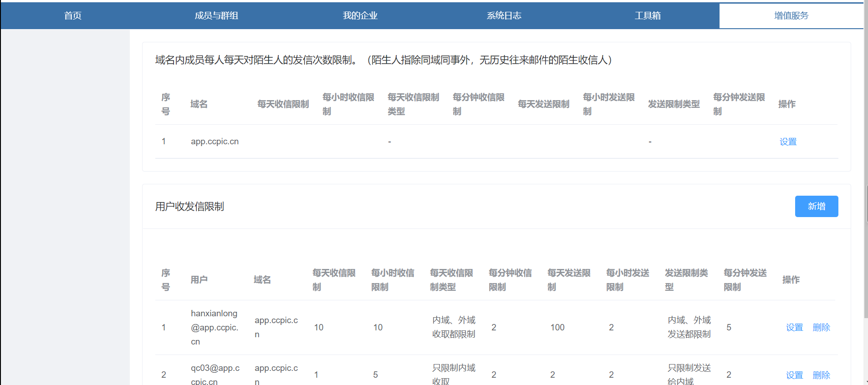Switch to 成员与群组 tab
This screenshot has width=868, height=385.
(x=216, y=15)
